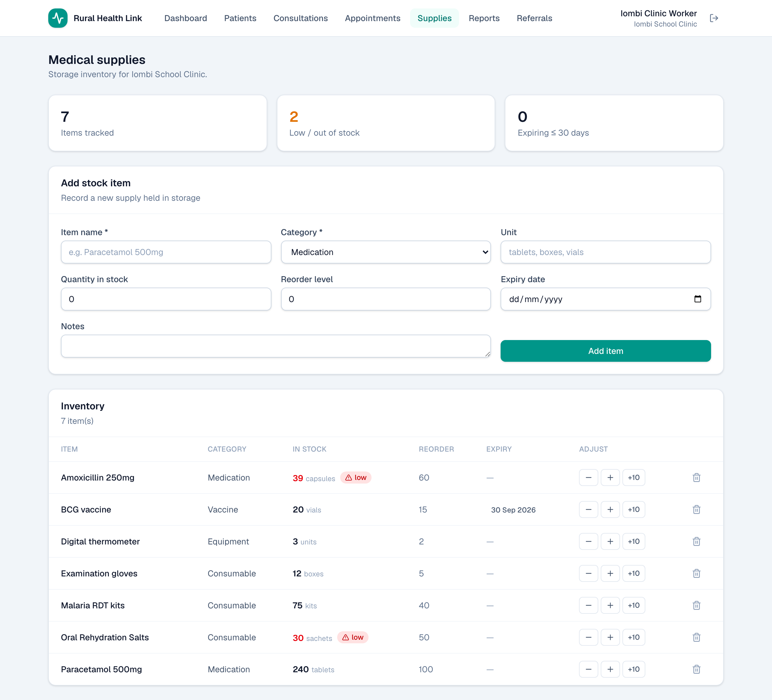This screenshot has width=772, height=700.
Task: Click the Rural Health Link heartbeat logo
Action: (x=58, y=18)
